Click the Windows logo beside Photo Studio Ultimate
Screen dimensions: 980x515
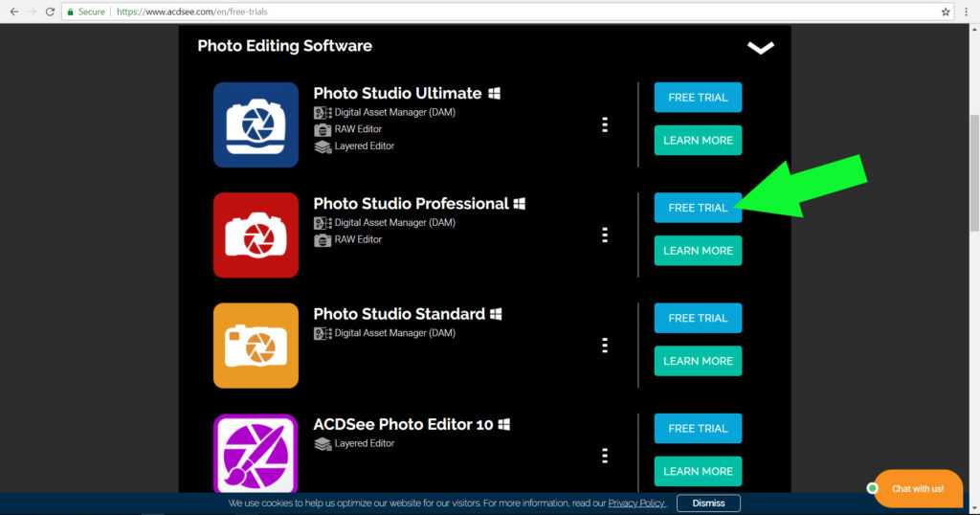[x=495, y=93]
